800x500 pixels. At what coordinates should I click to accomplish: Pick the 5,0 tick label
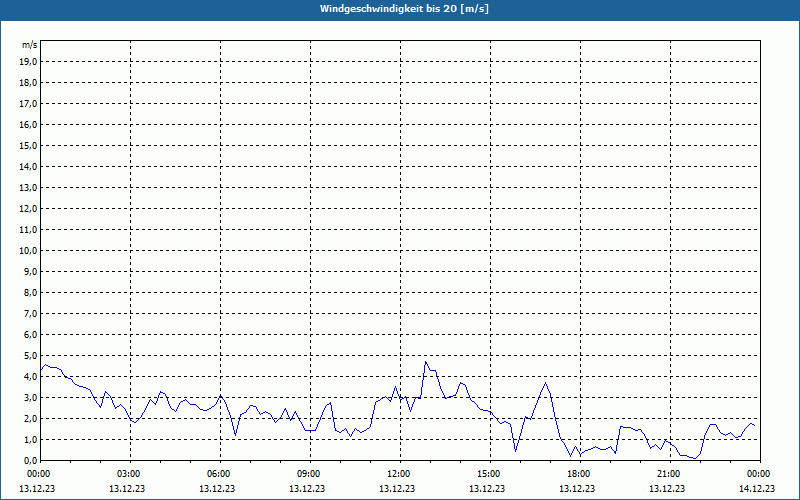(30, 356)
